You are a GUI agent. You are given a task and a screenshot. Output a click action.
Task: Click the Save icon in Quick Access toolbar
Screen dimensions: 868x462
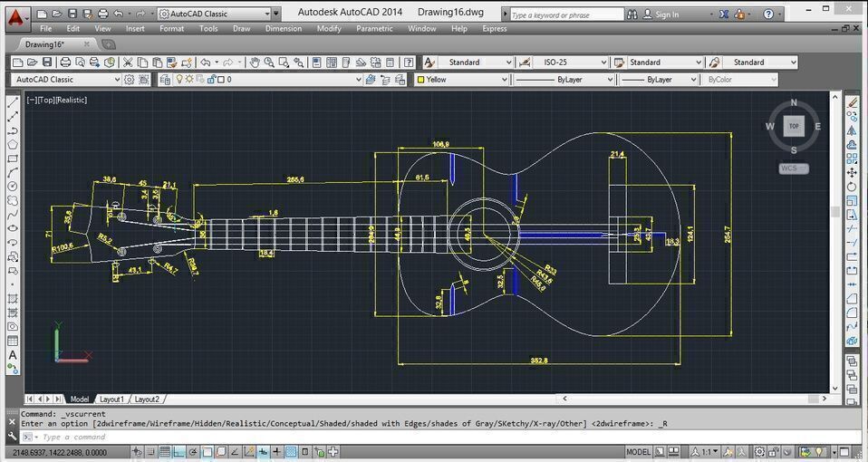pos(71,14)
